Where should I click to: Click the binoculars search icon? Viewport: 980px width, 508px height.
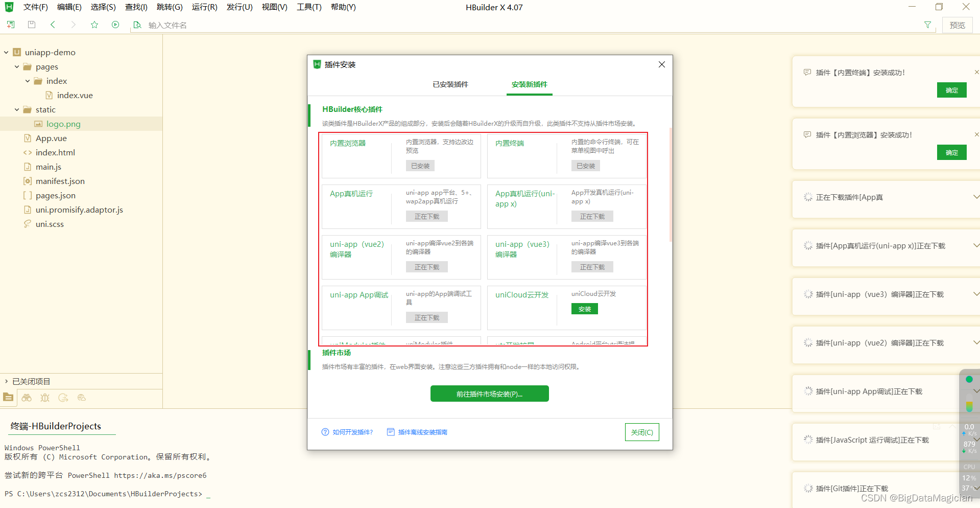[27, 398]
